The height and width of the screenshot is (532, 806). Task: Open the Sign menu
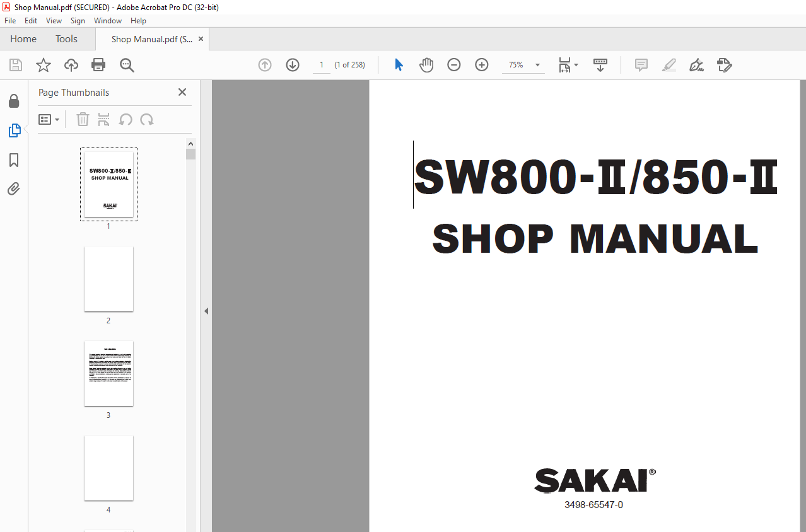(78, 21)
